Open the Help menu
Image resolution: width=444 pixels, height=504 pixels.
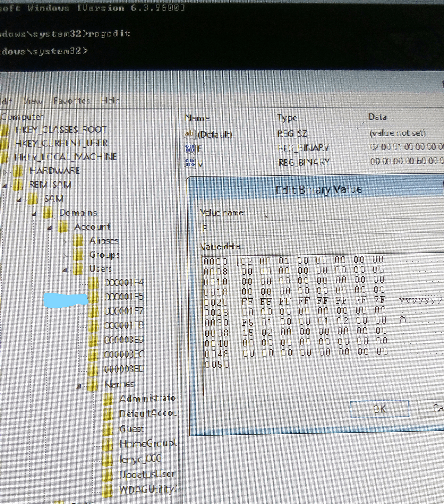(x=111, y=101)
